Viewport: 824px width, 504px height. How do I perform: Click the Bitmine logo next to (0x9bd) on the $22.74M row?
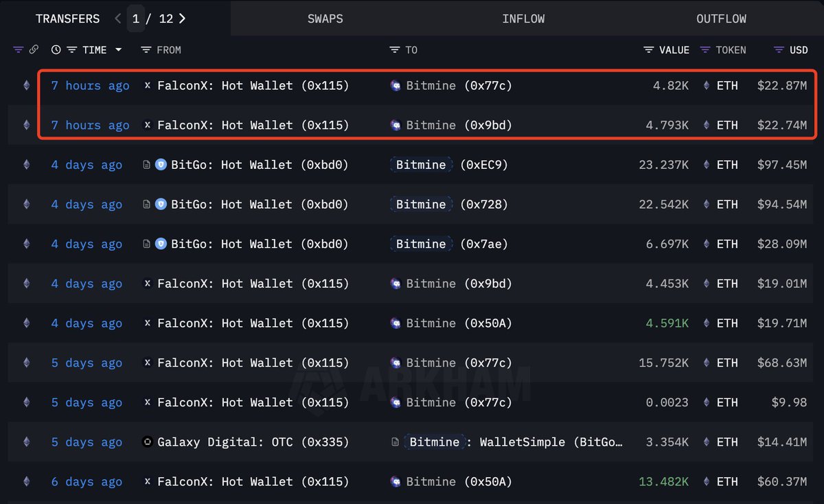tap(396, 125)
